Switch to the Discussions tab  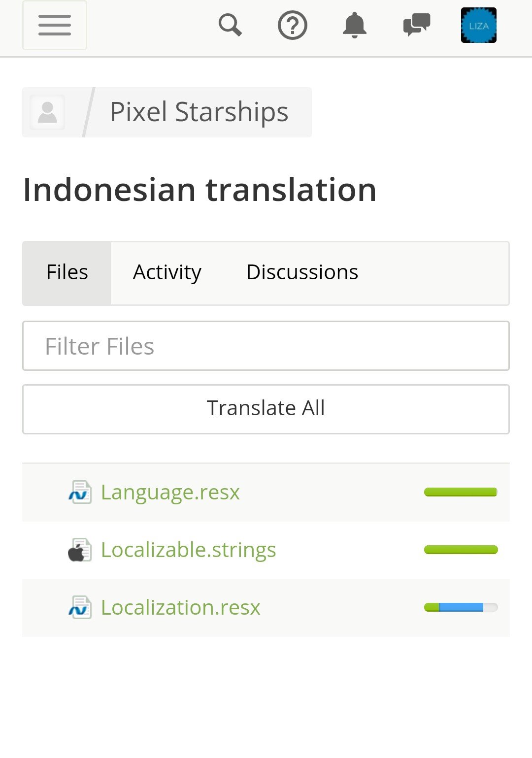click(x=302, y=273)
